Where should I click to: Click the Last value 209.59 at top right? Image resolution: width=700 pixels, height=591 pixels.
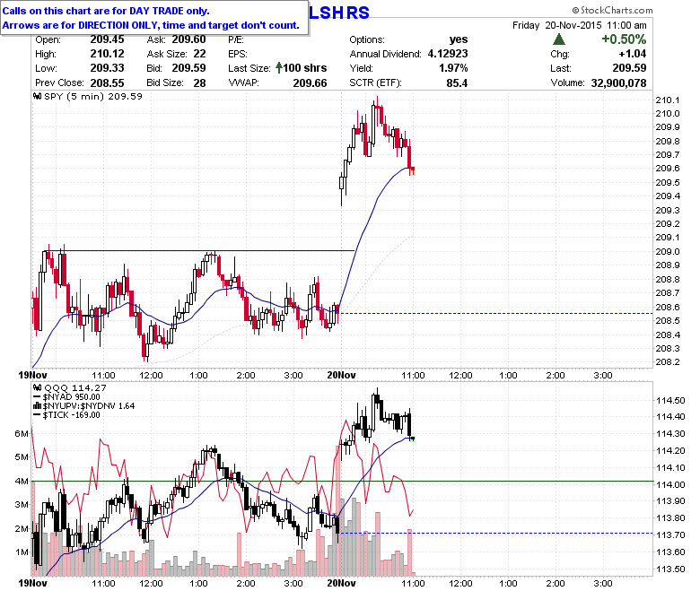click(x=629, y=68)
